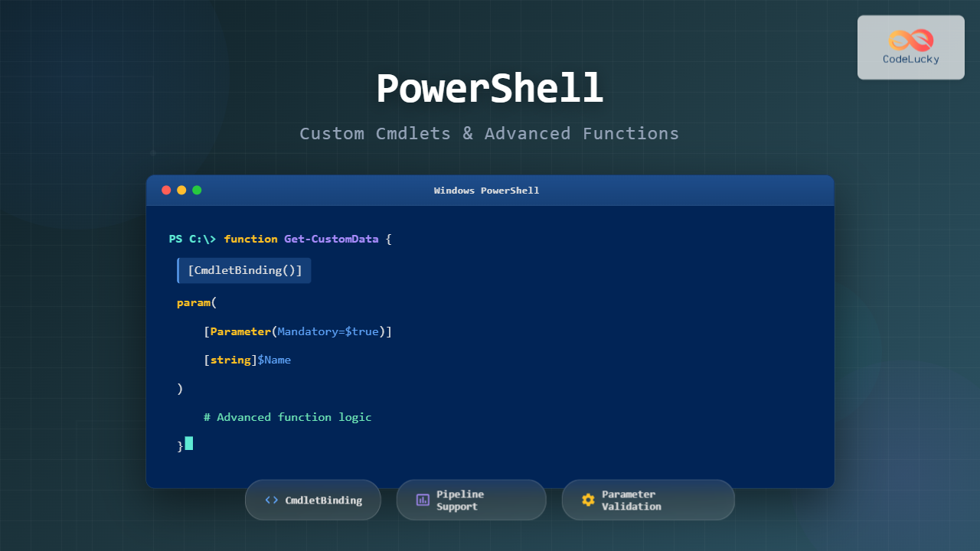Select the CmdletBinding pill label
The width and height of the screenshot is (980, 551).
[323, 500]
